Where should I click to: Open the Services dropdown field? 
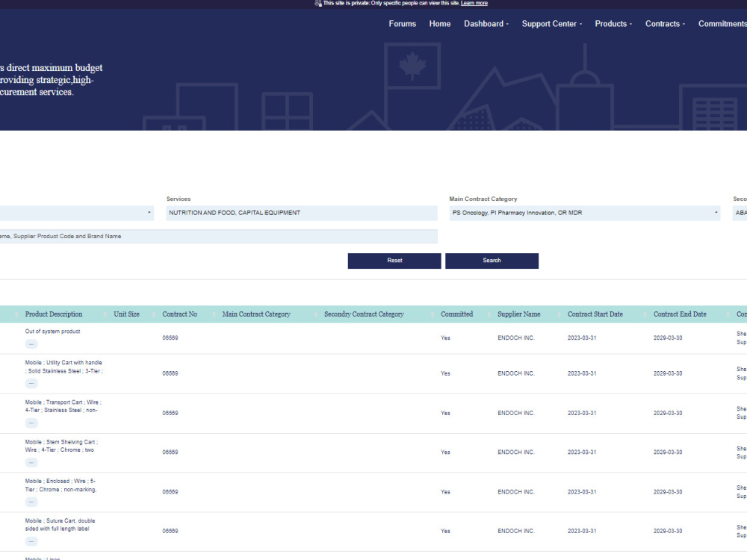point(302,213)
